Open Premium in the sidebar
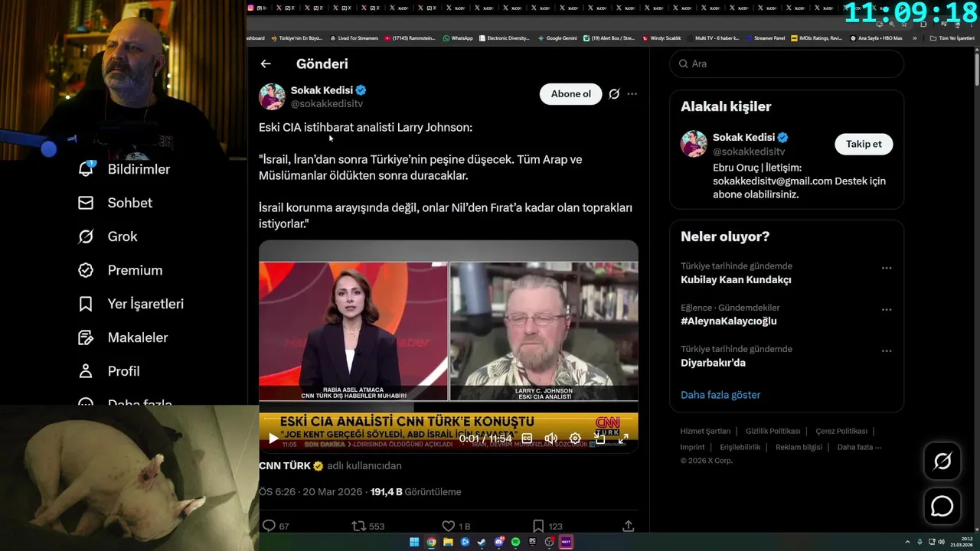Viewport: 980px width, 551px height. click(120, 270)
